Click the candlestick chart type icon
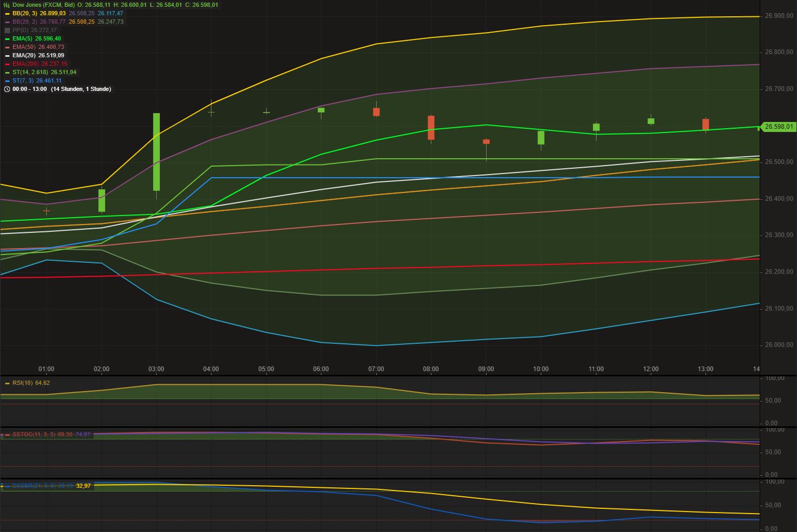This screenshot has height=532, width=797. [x=6, y=5]
